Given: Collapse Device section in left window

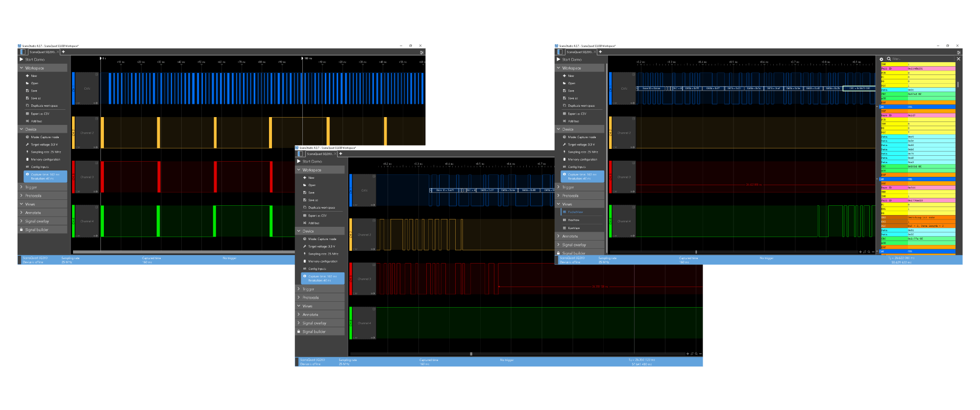Looking at the screenshot, I should pyautogui.click(x=43, y=129).
